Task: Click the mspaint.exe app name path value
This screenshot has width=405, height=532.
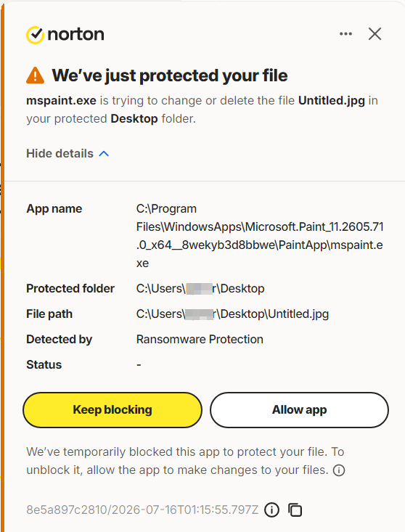Action: 260,236
